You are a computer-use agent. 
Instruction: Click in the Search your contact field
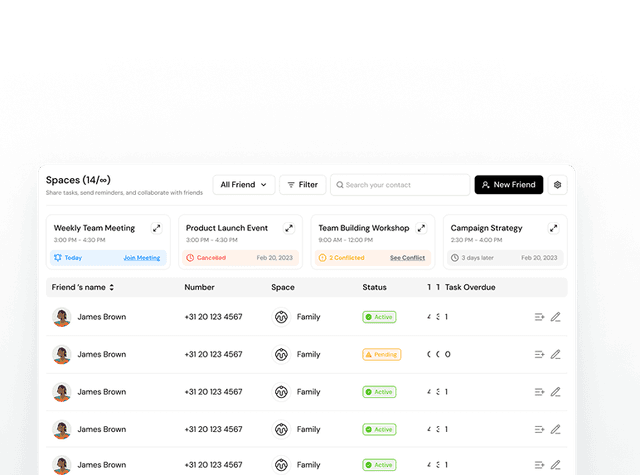(400, 185)
